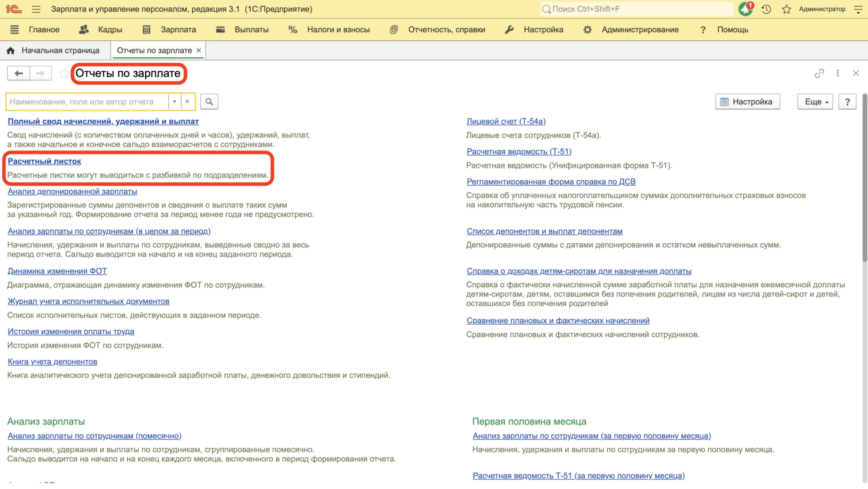Expand the report search field dropdown arrow
This screenshot has height=489, width=868.
pos(175,101)
